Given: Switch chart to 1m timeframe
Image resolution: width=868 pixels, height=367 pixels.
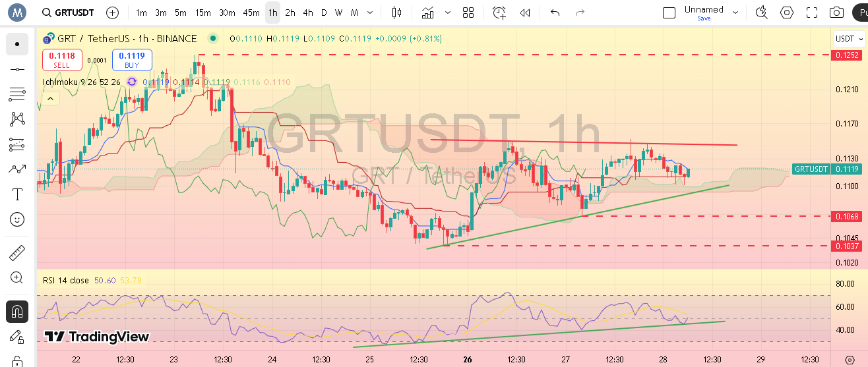Looking at the screenshot, I should 141,13.
